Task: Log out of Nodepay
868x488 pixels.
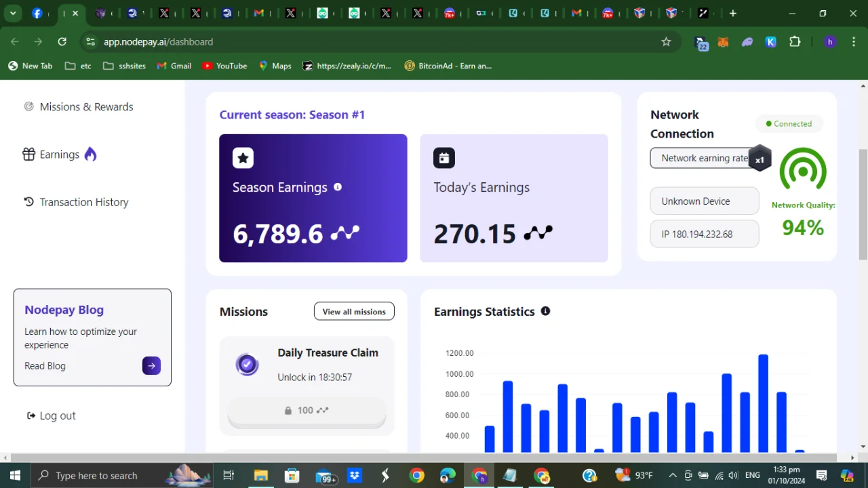Action: tap(52, 415)
